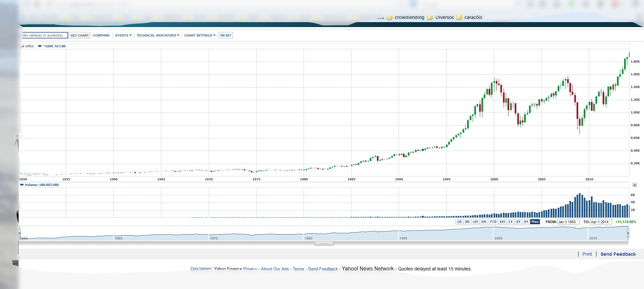The image size is (644, 289).
Task: Click the collapse grip below the timeline
Action: pos(324,244)
